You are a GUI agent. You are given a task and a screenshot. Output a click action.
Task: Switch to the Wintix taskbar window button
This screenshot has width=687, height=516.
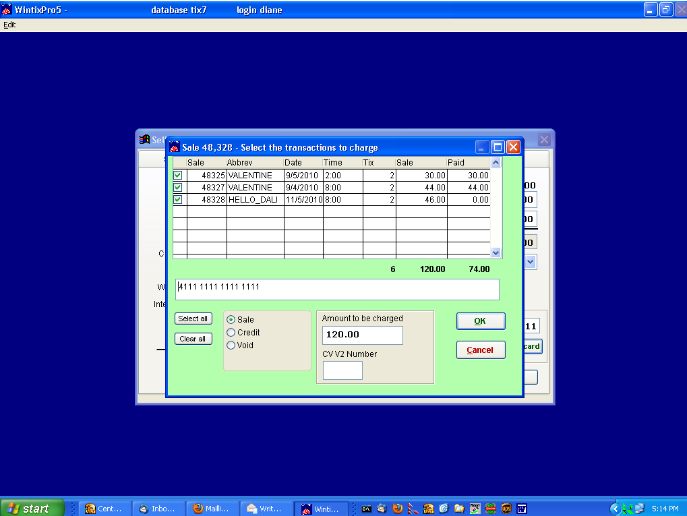click(322, 508)
